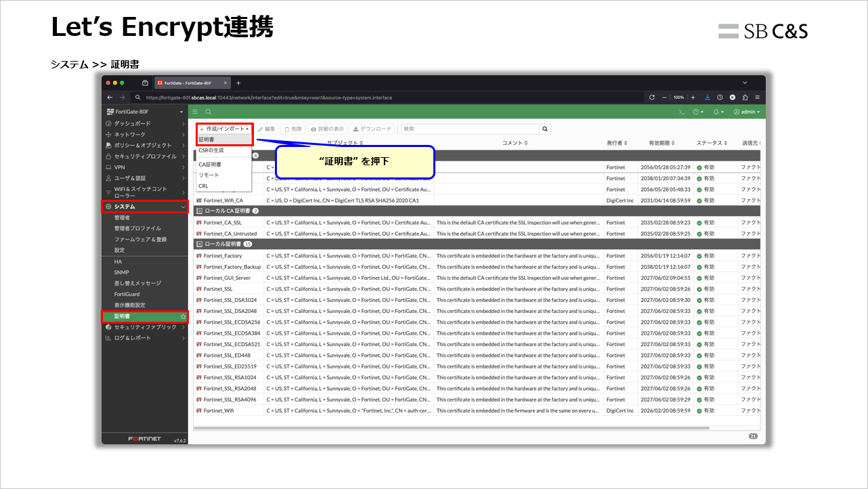Image resolution: width=868 pixels, height=489 pixels.
Task: Open 表示機能設定 in the sidebar
Action: click(145, 305)
